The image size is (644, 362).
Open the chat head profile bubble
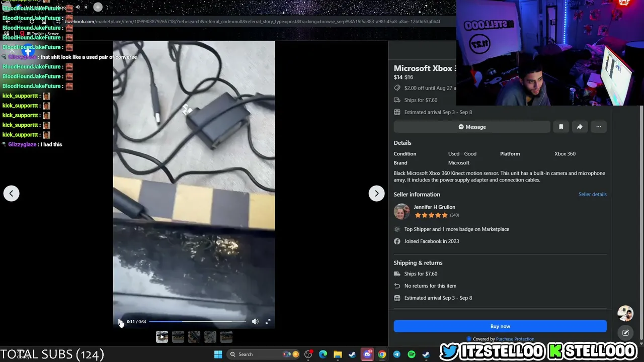(x=625, y=313)
